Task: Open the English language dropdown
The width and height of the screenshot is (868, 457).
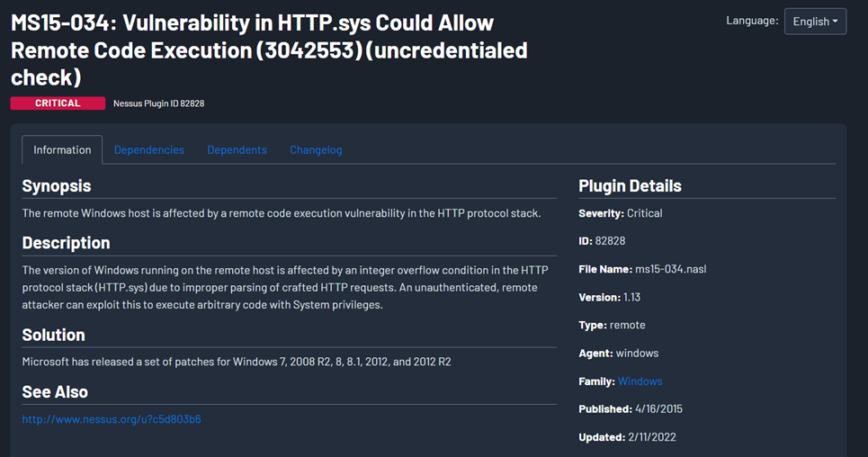Action: tap(815, 22)
